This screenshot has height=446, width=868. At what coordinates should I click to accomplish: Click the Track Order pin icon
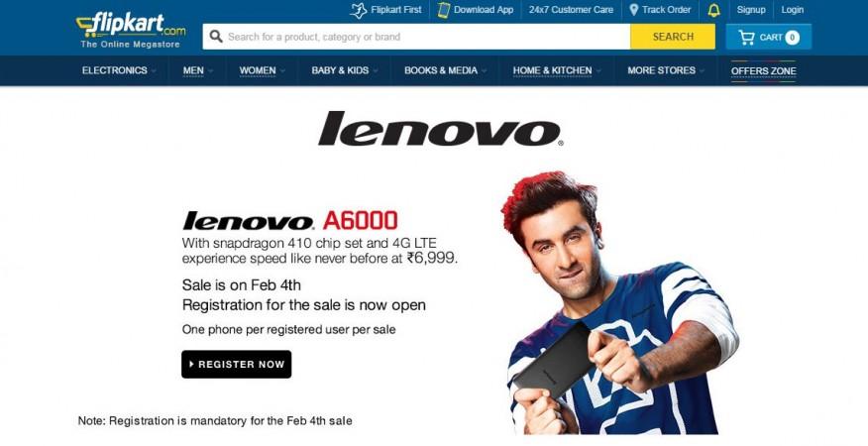click(634, 10)
